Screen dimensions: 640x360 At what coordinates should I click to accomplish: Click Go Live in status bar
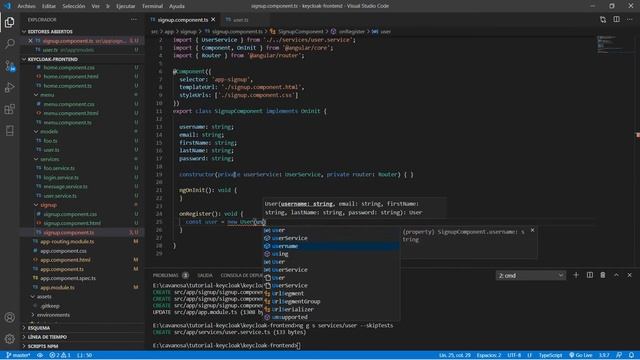coord(580,355)
